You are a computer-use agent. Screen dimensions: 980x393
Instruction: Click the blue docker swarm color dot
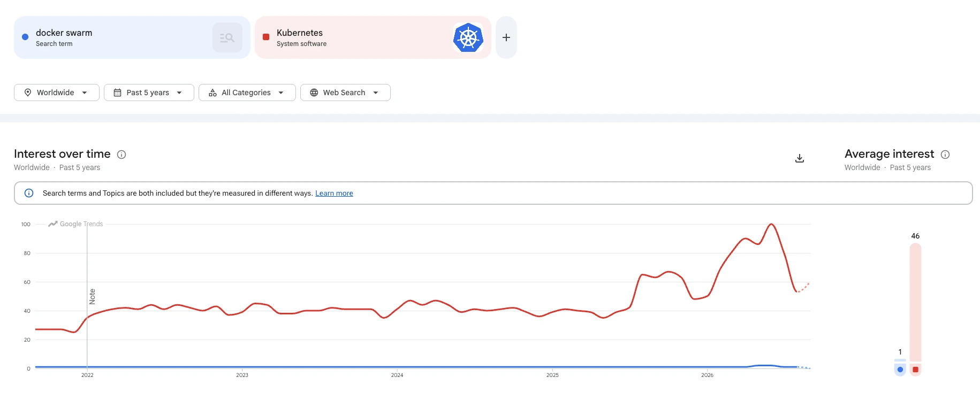coord(25,37)
